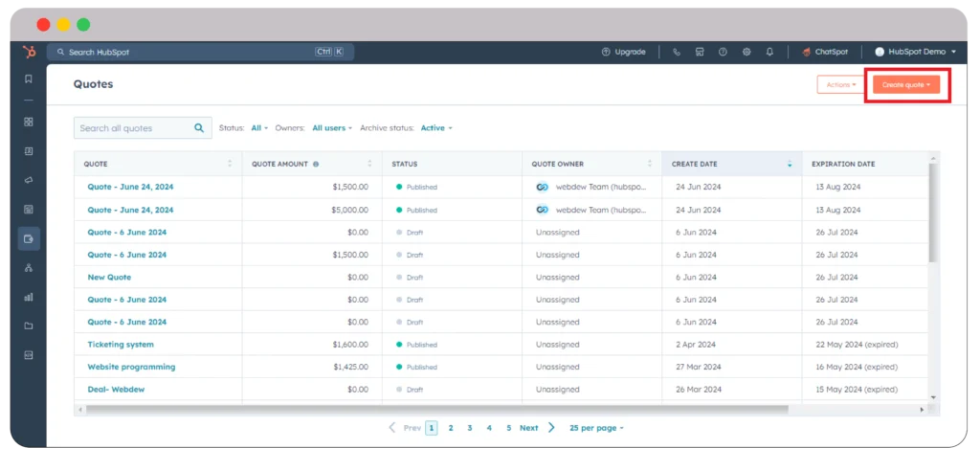Open the HubSpot sprocket home logo

coord(29,52)
